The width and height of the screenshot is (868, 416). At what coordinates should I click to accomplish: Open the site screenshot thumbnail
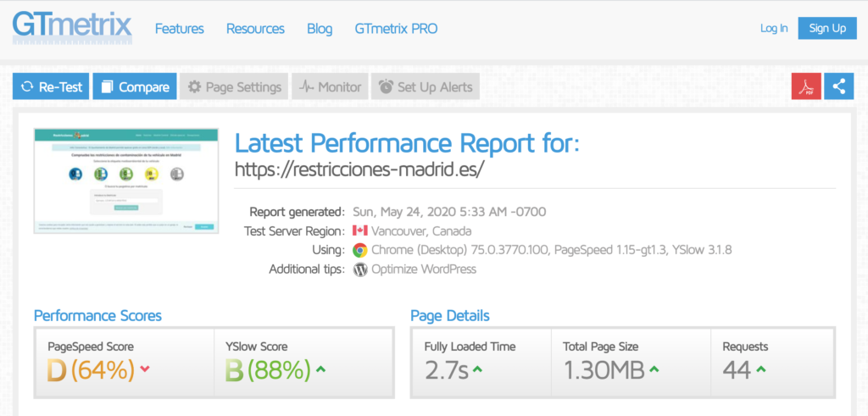tap(126, 181)
